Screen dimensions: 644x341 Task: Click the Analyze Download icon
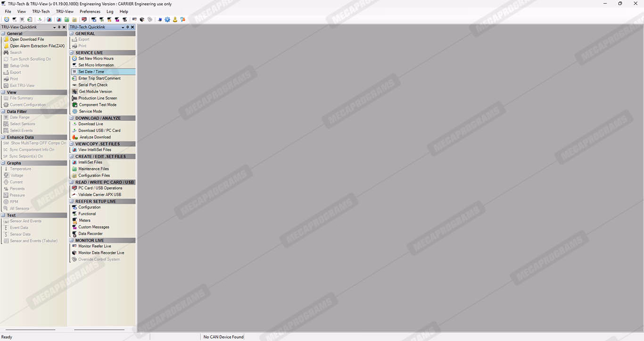click(x=75, y=137)
